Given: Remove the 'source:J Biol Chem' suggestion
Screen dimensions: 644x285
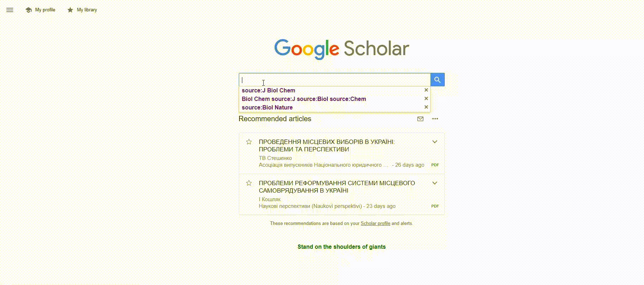Looking at the screenshot, I should (426, 90).
